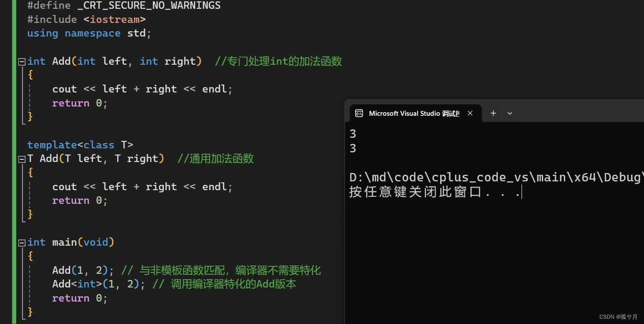Click 'return 0;' inside main function
The image size is (644, 324).
[x=80, y=298]
